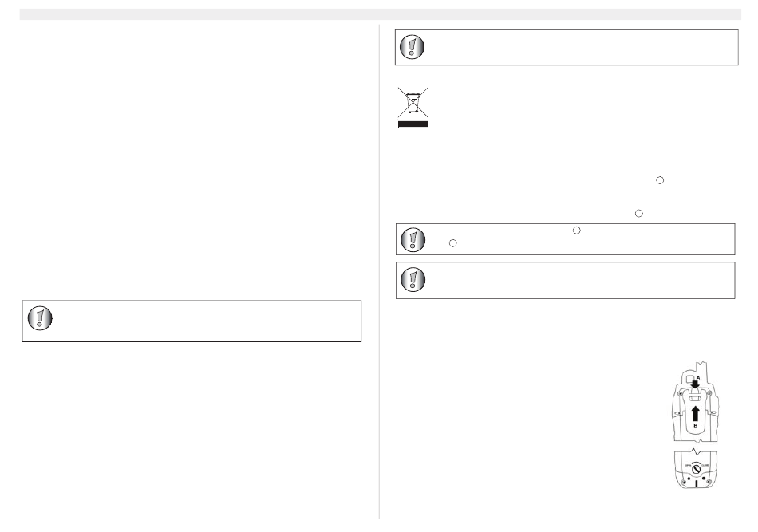Click the warning icon in the left column
The height and width of the screenshot is (532, 758).
pyautogui.click(x=40, y=319)
